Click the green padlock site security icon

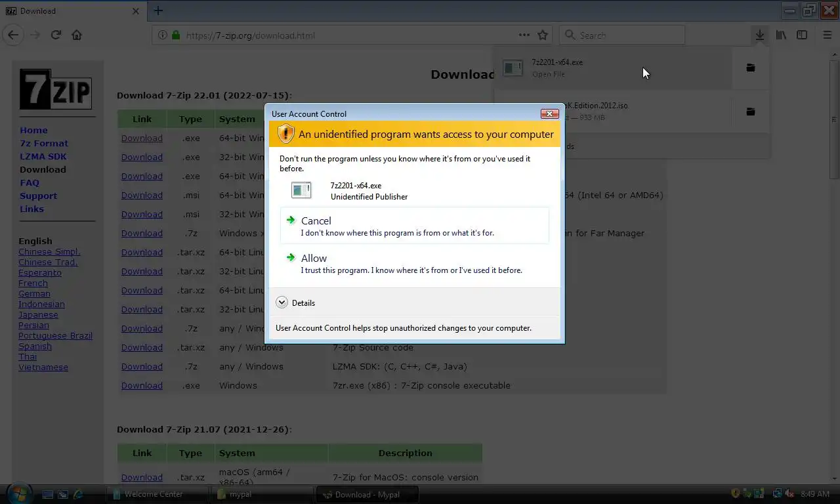[175, 35]
